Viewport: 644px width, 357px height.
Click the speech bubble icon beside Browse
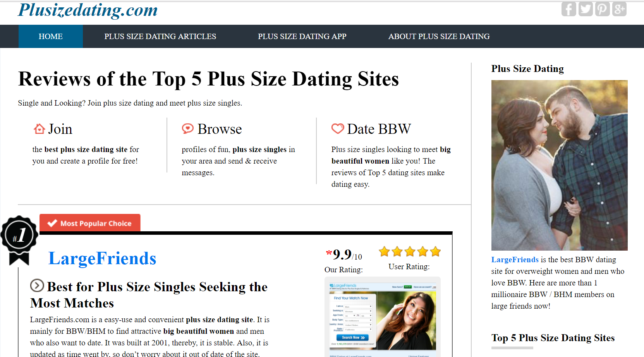point(188,128)
